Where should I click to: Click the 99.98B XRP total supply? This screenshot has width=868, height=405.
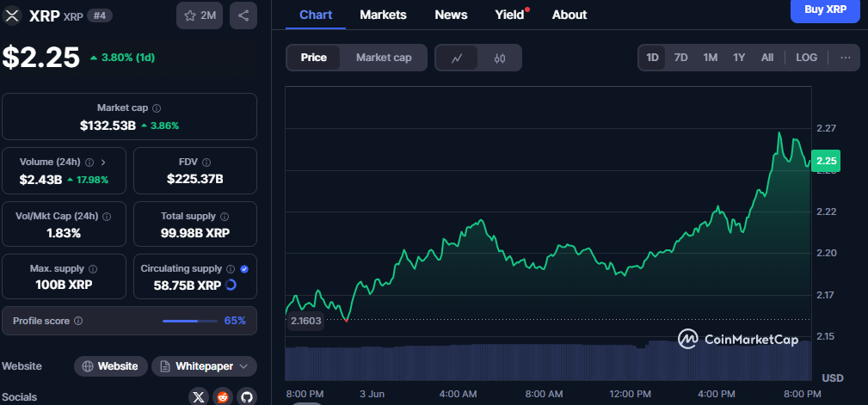click(195, 233)
